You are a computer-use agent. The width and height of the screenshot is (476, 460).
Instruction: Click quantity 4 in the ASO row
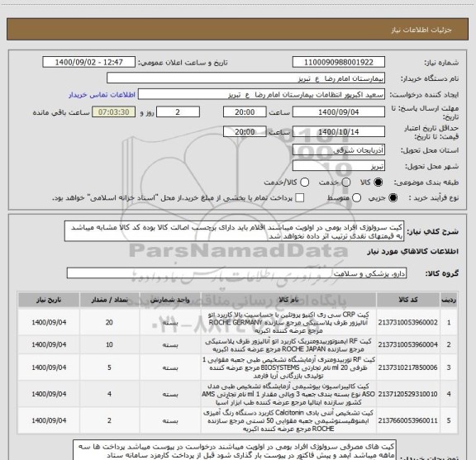(109, 394)
